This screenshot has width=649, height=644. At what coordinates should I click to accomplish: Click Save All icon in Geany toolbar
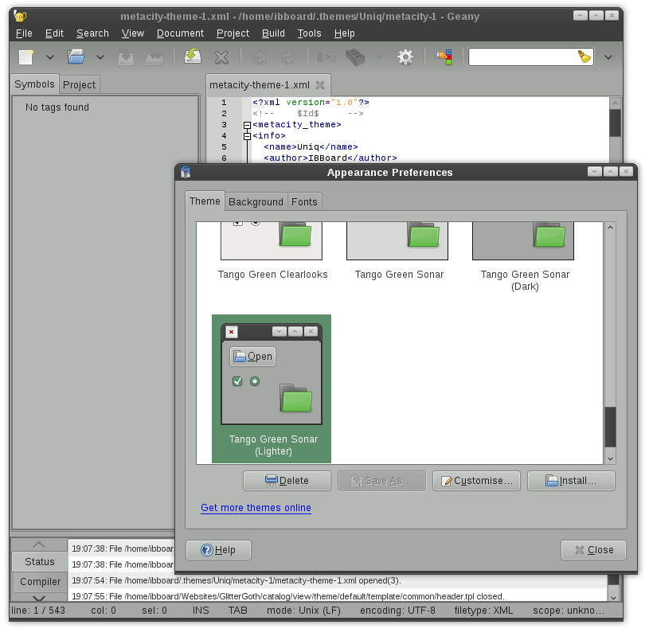click(154, 57)
